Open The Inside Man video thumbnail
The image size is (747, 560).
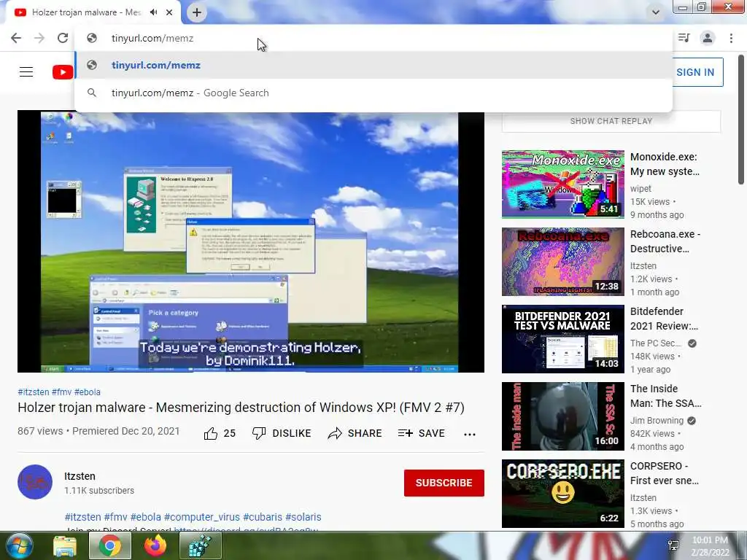click(x=562, y=416)
